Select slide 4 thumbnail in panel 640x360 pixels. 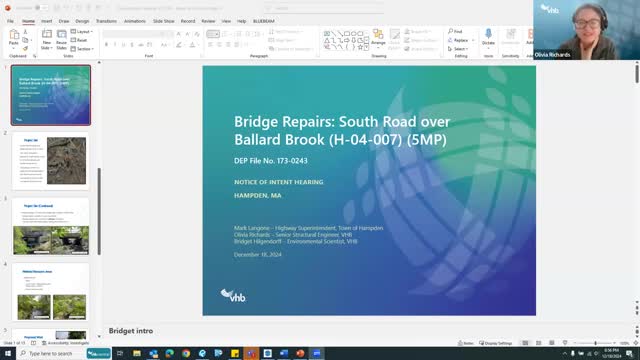coord(51,292)
